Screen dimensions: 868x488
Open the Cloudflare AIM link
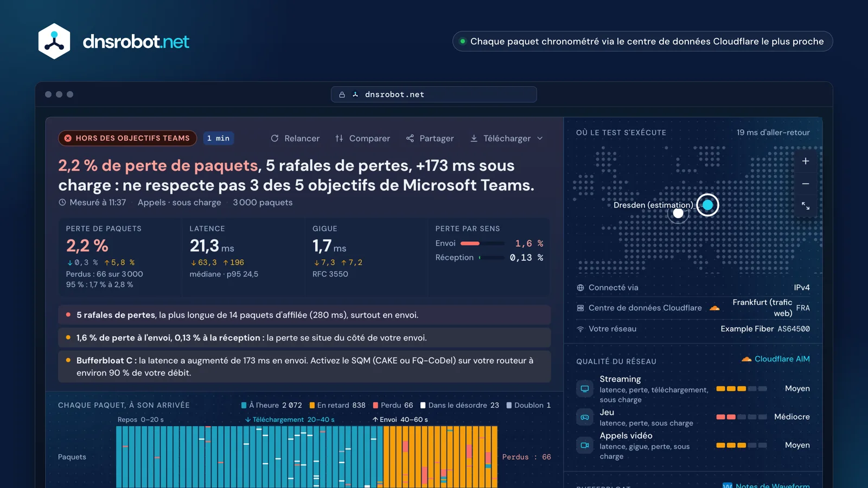pyautogui.click(x=776, y=359)
